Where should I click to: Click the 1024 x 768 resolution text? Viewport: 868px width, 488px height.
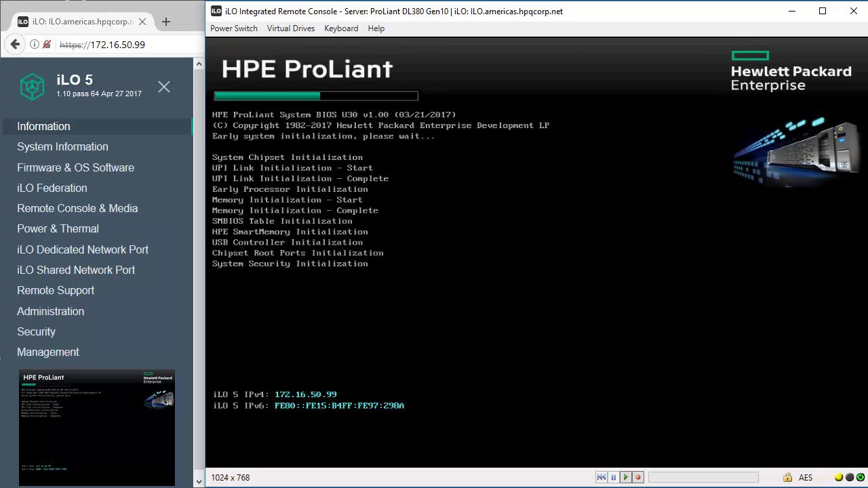pyautogui.click(x=231, y=478)
